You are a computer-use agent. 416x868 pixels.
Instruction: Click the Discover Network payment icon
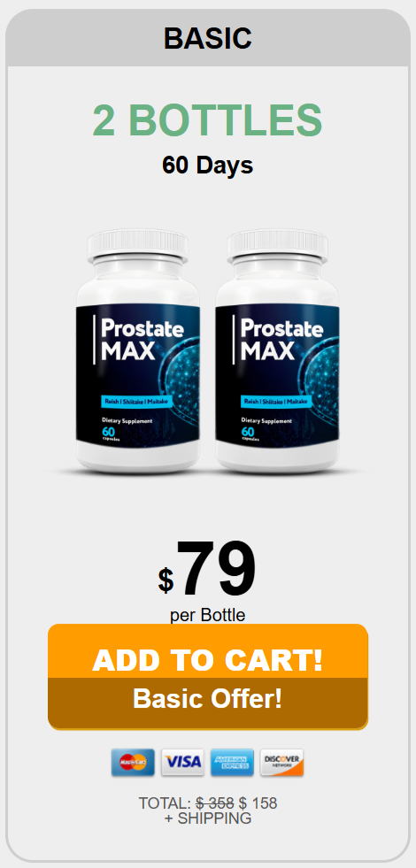[x=282, y=763]
